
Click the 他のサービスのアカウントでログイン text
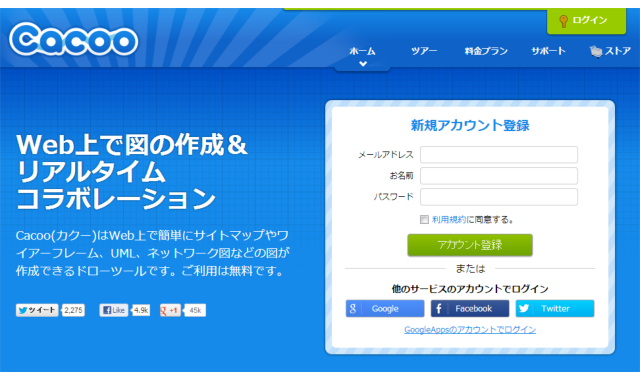[470, 289]
